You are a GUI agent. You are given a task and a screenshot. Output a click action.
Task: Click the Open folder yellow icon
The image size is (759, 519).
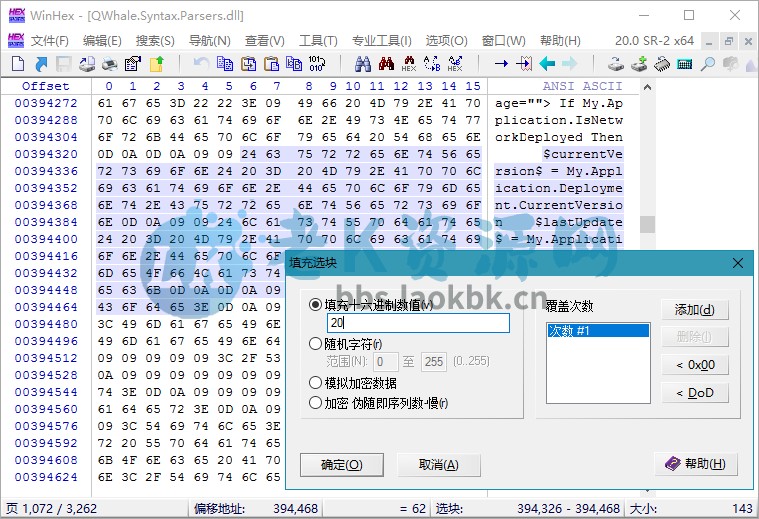156,63
